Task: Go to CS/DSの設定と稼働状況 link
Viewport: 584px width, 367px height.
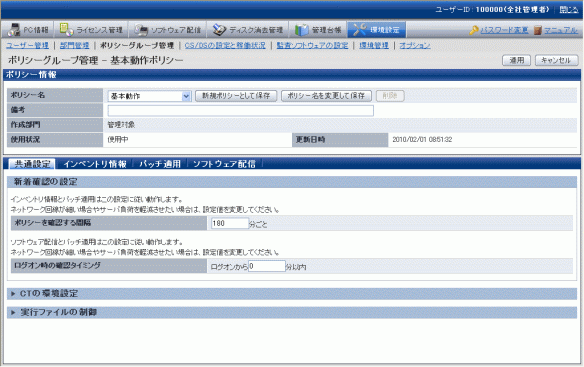Action: tap(225, 45)
